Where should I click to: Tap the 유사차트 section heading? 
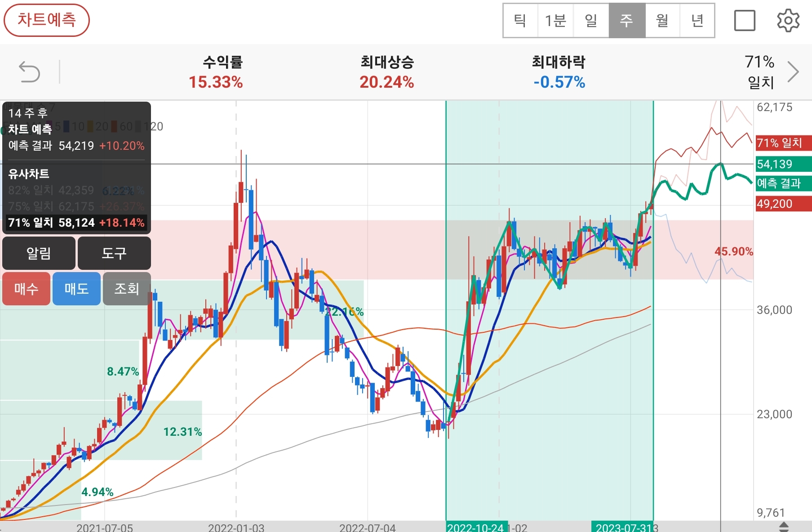[29, 174]
